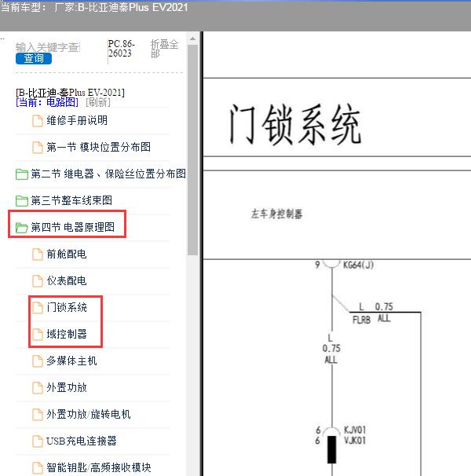471x476 pixels.
Task: Open 外置功放 diagram
Action: tap(67, 388)
